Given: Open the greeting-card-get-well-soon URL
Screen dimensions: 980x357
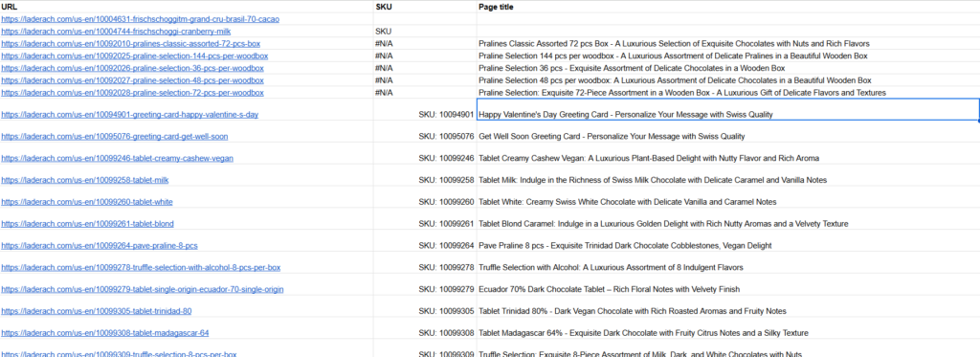Looking at the screenshot, I should (115, 136).
